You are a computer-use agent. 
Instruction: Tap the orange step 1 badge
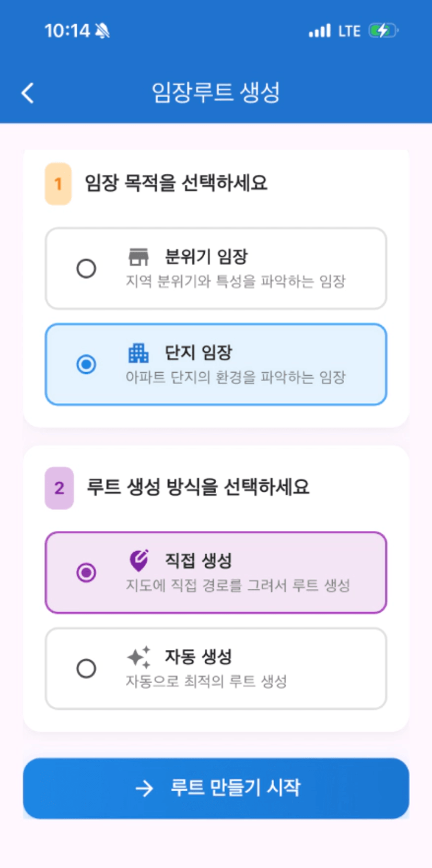pyautogui.click(x=58, y=184)
